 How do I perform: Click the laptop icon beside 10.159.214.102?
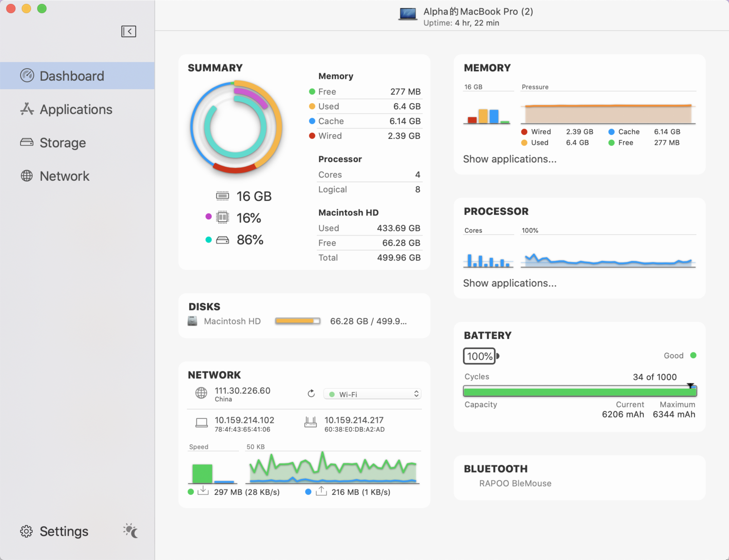pos(202,423)
